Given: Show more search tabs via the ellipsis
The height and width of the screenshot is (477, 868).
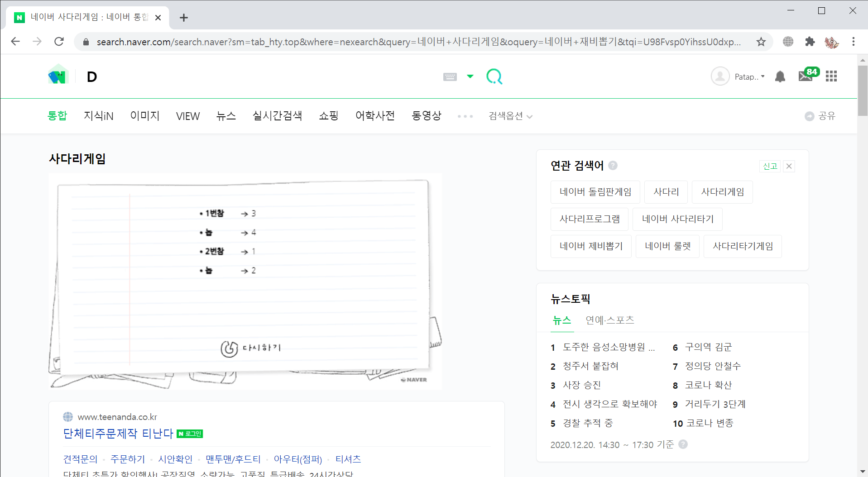Looking at the screenshot, I should coord(465,116).
